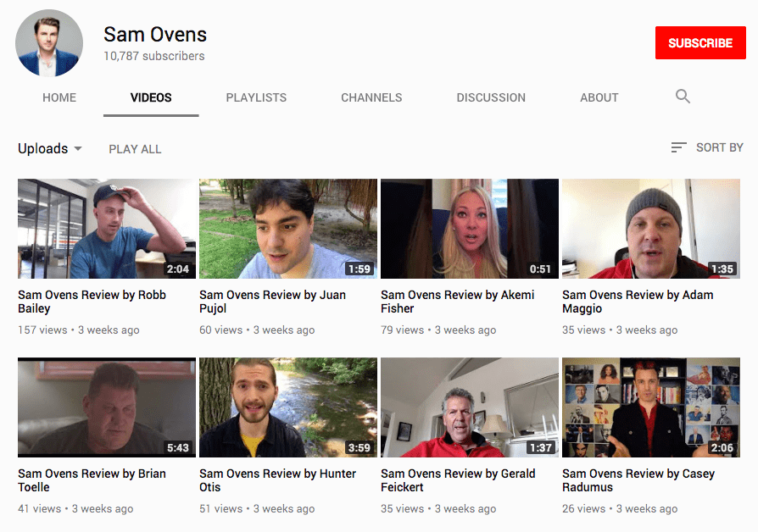The image size is (758, 532).
Task: Click the 60 views metadata text
Action: (x=221, y=330)
